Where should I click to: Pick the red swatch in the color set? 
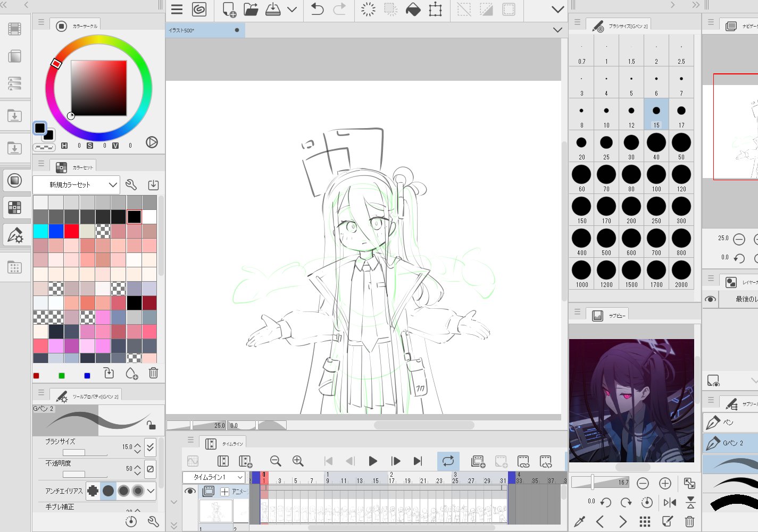[x=71, y=231]
